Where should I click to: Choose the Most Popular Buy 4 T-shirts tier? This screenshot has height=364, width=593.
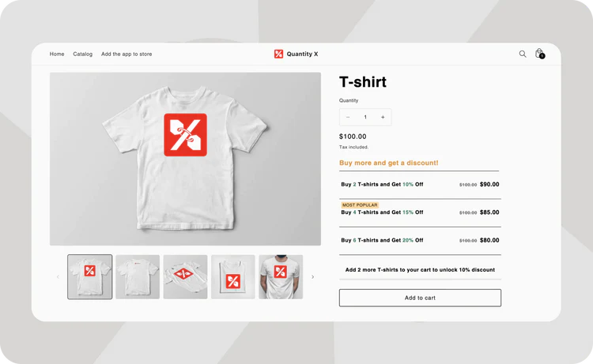click(420, 212)
